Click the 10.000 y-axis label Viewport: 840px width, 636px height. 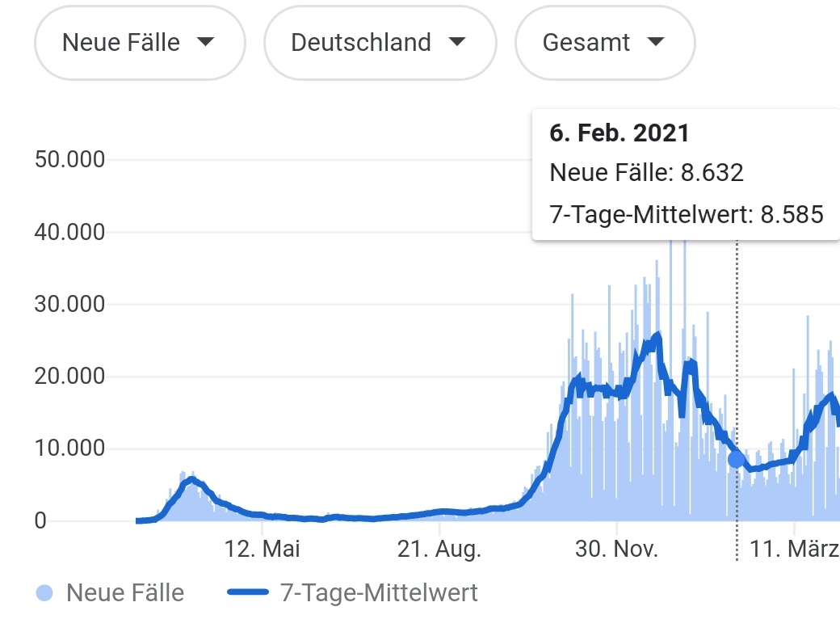click(69, 449)
